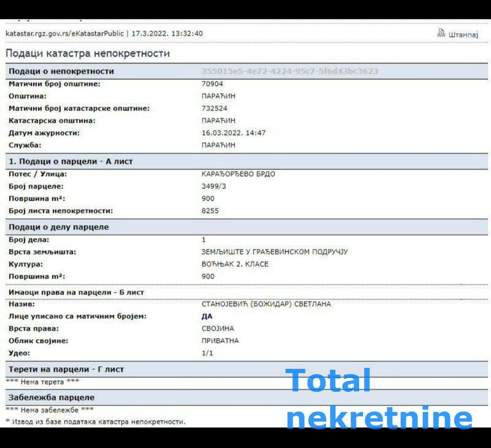
Task: Click the Извод из базе података footnote
Action: pos(95,422)
